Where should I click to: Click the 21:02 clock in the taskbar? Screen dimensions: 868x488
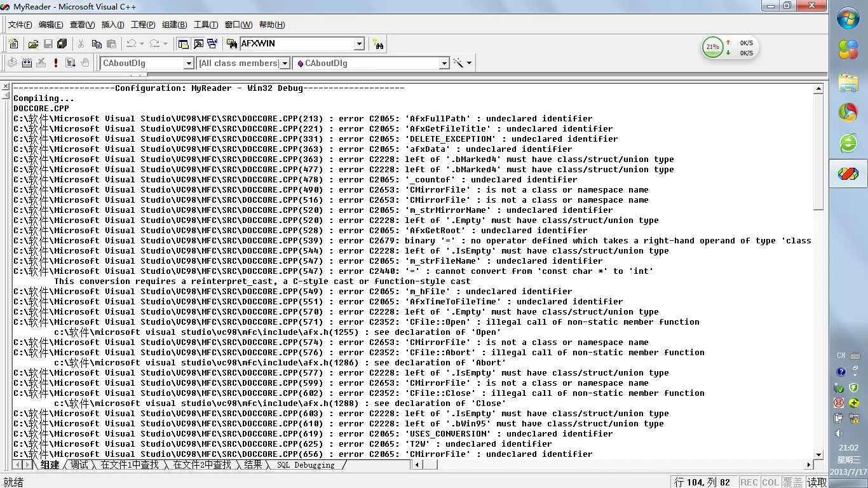tap(848, 448)
